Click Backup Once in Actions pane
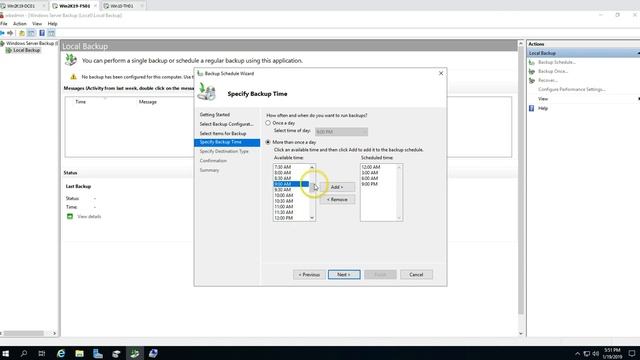The height and width of the screenshot is (360, 640). coord(553,71)
